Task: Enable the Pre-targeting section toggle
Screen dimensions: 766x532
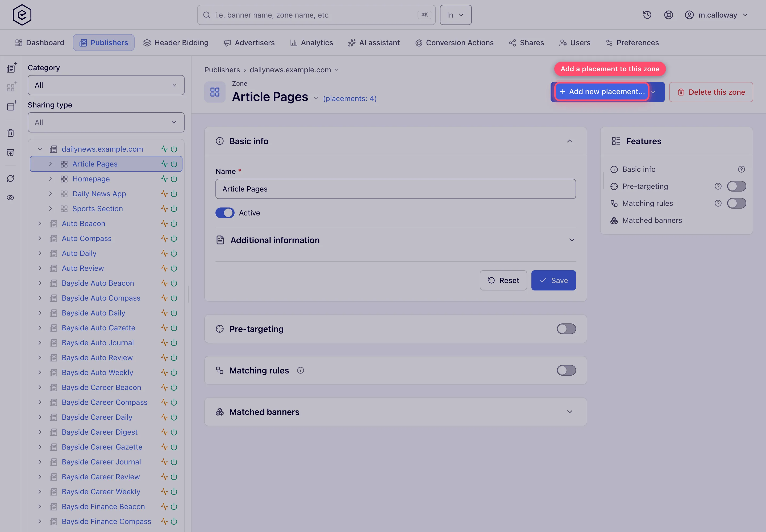Action: 566,329
